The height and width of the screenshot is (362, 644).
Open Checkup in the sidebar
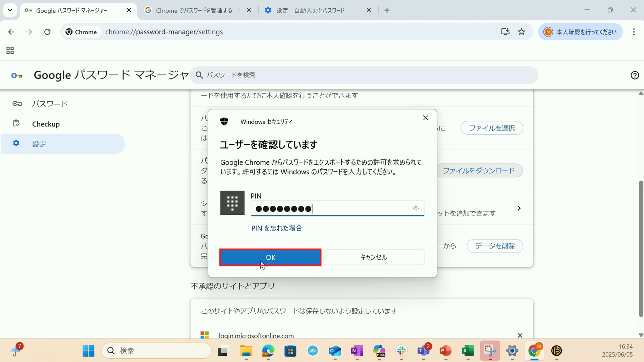(x=46, y=124)
